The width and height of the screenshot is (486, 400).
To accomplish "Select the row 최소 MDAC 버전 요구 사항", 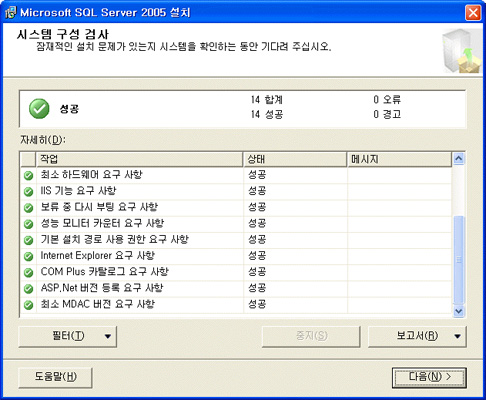I will coord(236,304).
